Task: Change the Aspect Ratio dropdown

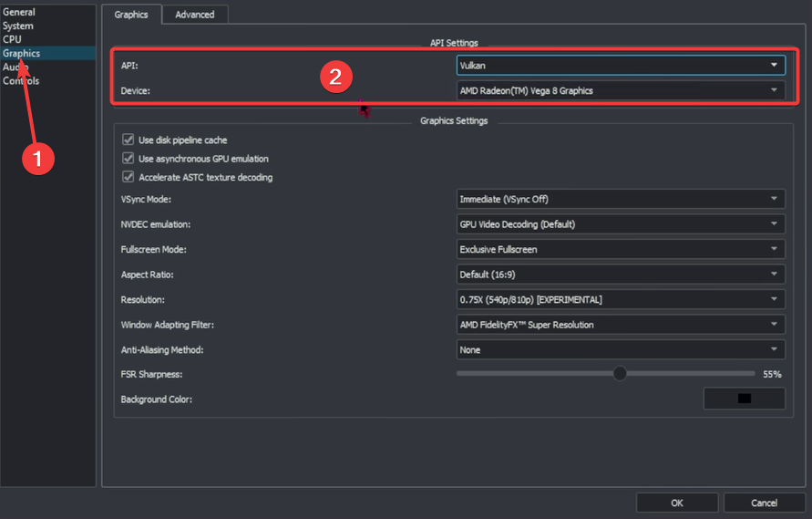Action: (620, 275)
